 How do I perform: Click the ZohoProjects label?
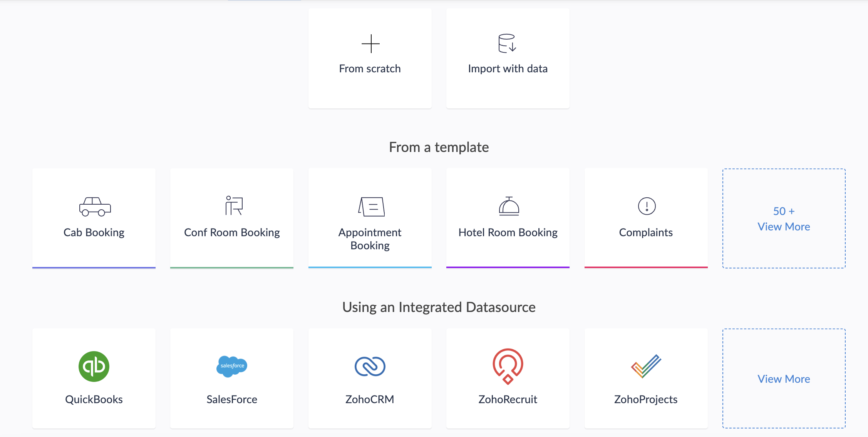[x=646, y=399]
